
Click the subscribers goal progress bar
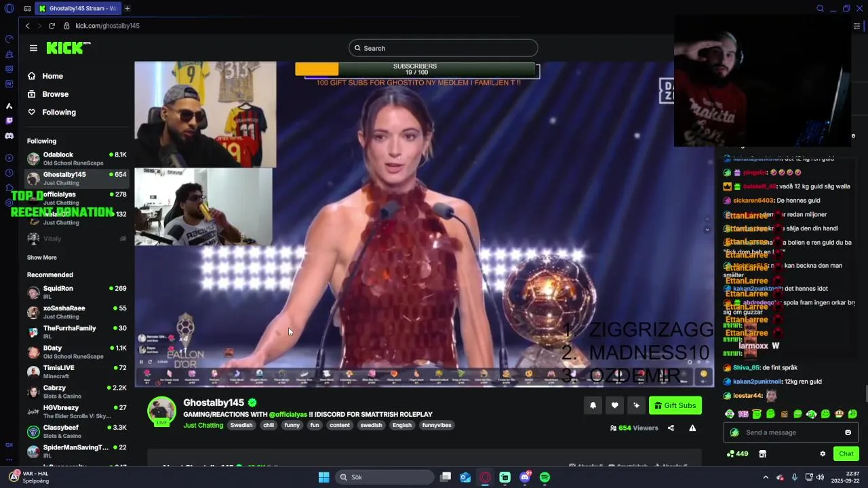[416, 69]
